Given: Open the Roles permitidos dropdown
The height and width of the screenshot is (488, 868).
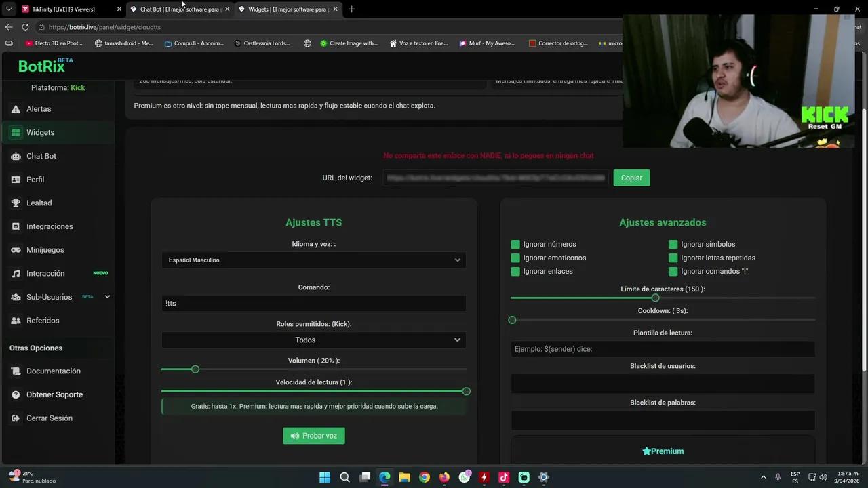Looking at the screenshot, I should [314, 340].
